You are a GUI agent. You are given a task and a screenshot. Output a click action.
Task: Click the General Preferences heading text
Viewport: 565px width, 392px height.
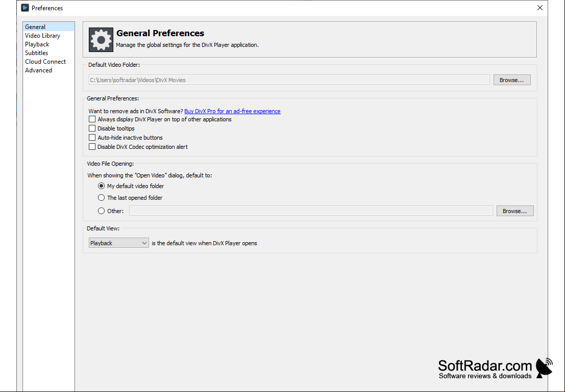(x=160, y=33)
